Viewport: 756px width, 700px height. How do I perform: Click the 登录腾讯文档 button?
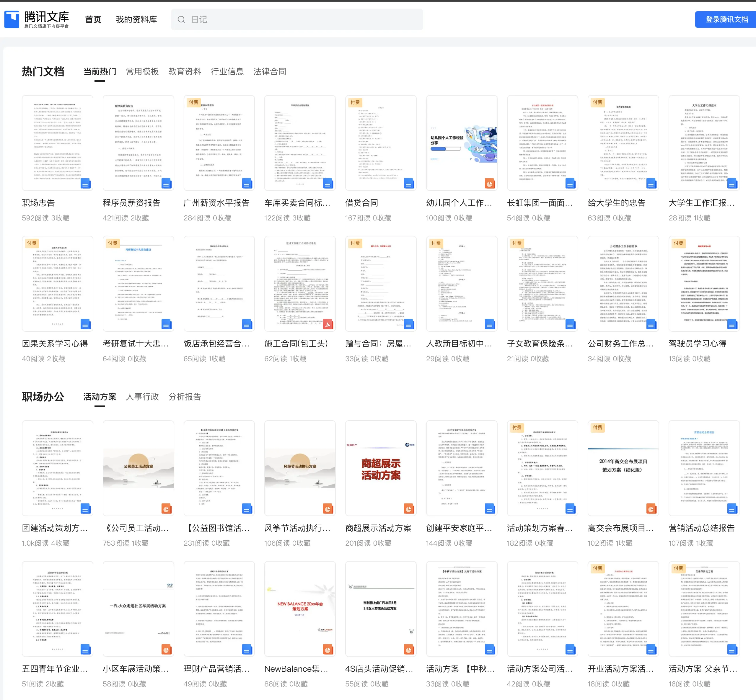726,19
